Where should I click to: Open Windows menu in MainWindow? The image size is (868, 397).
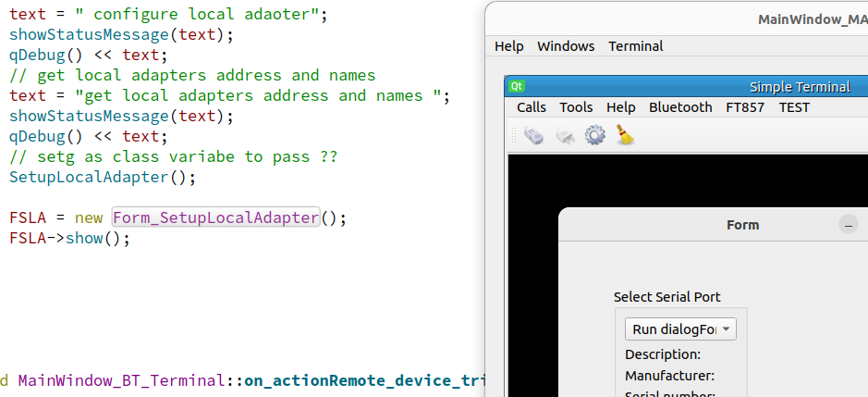566,46
